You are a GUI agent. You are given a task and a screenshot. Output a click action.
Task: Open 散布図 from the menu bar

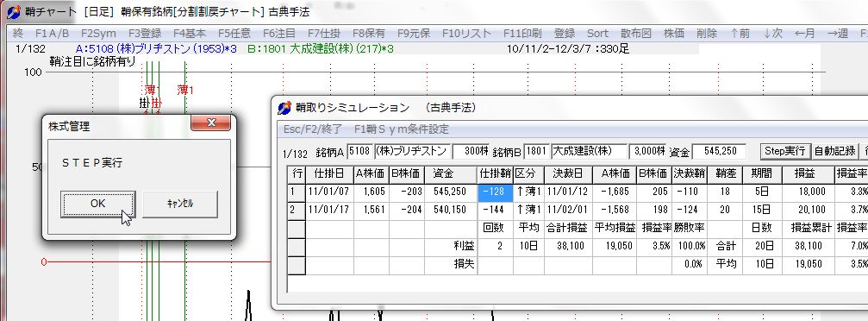pos(636,34)
